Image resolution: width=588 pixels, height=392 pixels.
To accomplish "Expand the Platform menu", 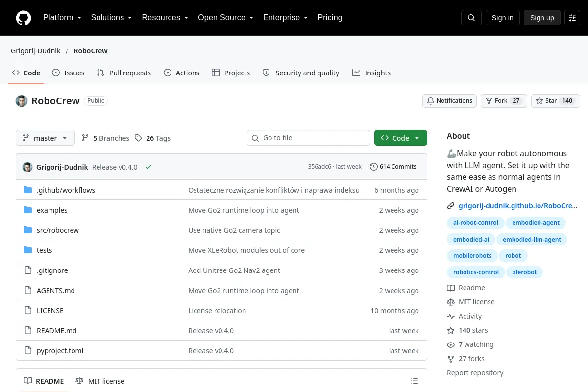I will [x=62, y=18].
